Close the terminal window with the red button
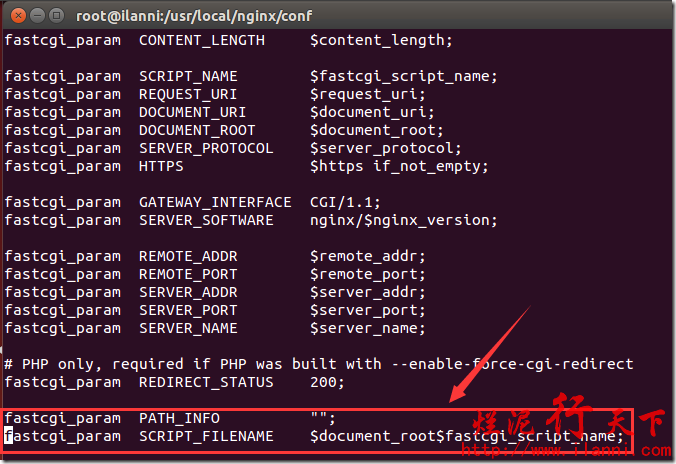 click(x=18, y=16)
